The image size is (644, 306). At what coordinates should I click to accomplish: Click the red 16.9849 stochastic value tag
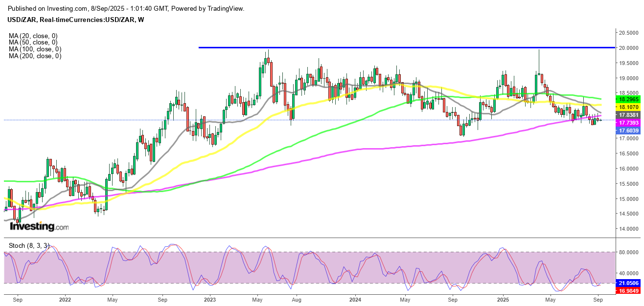[627, 291]
